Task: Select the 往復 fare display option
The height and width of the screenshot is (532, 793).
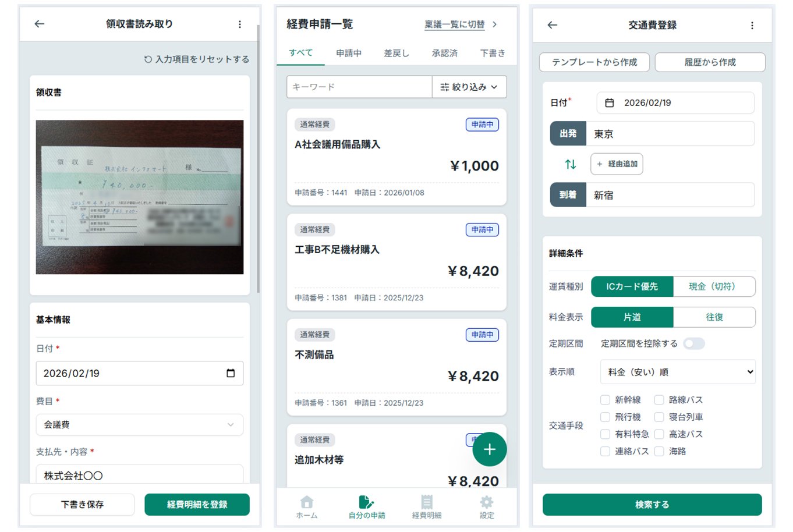Action: (x=714, y=317)
